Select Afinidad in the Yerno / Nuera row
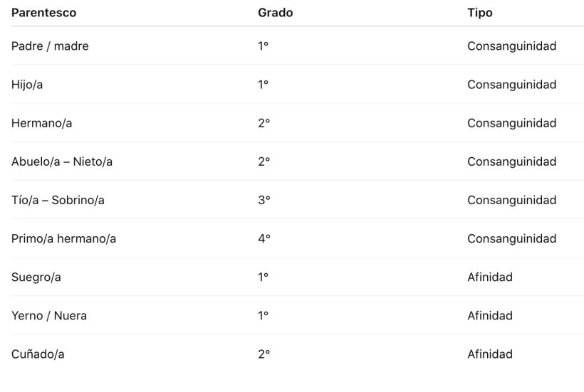The height and width of the screenshot is (392, 584). tap(489, 315)
